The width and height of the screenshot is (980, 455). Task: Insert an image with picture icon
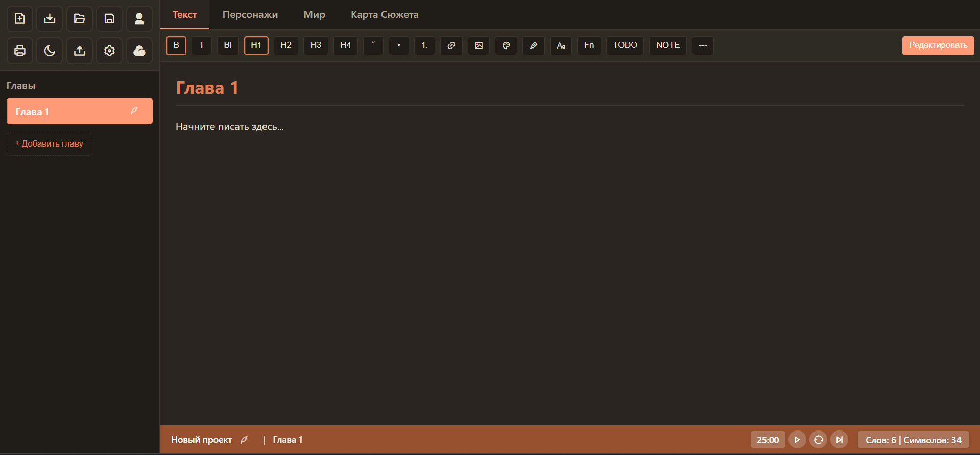479,45
